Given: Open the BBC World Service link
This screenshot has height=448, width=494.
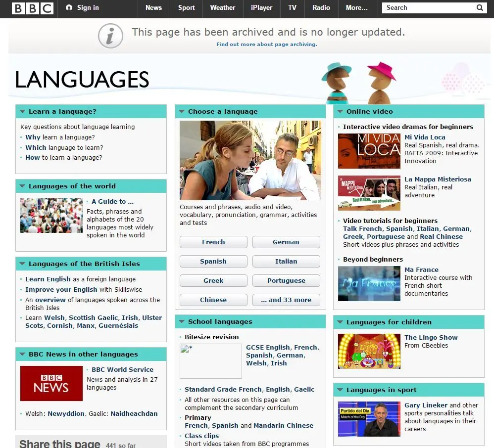Looking at the screenshot, I should [123, 369].
